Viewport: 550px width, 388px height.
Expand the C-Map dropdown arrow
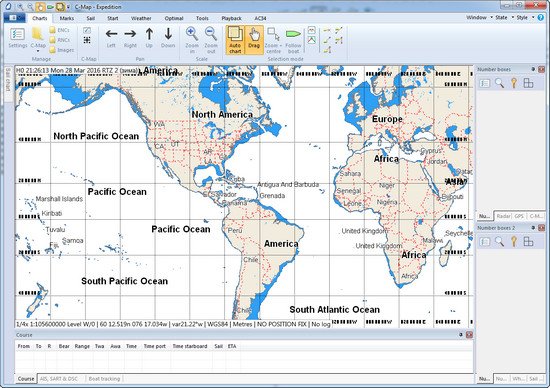pyautogui.click(x=38, y=51)
